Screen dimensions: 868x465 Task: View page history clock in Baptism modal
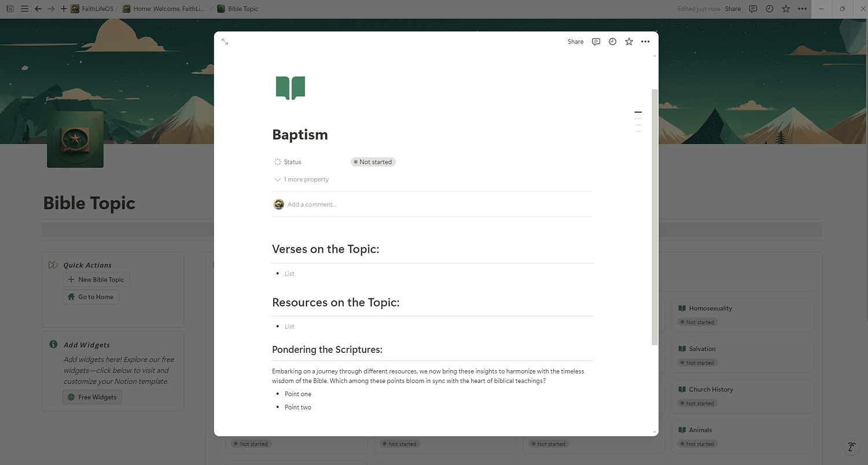coord(612,42)
